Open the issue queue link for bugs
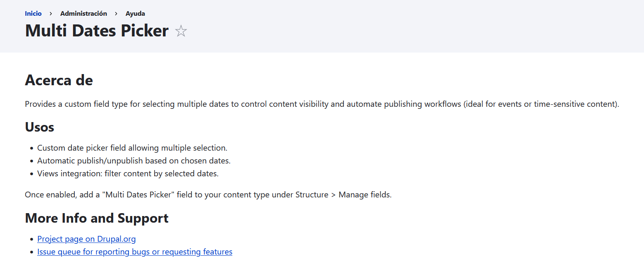This screenshot has height=269, width=644. click(134, 252)
